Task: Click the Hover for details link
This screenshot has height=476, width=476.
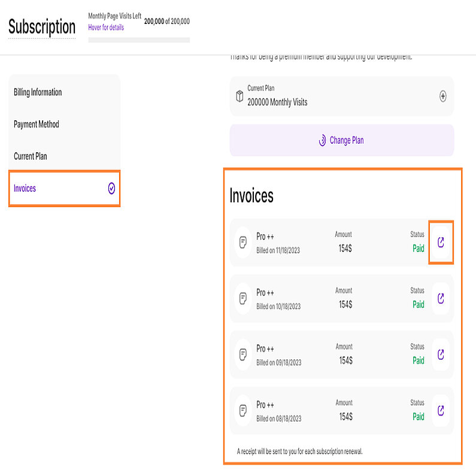Action: pos(106,28)
